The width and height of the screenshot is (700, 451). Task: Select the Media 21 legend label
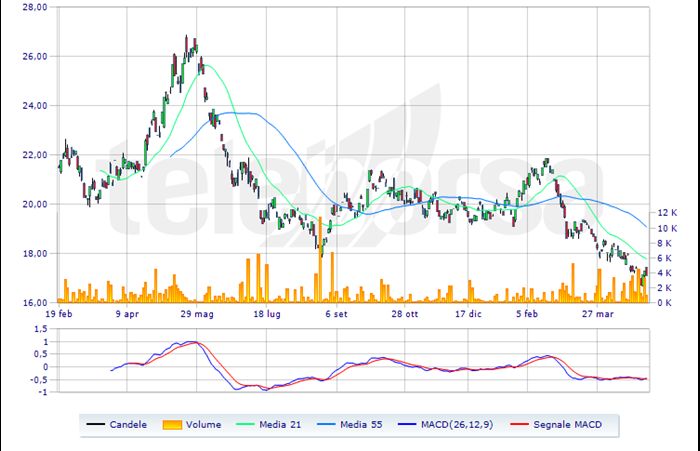coord(280,424)
